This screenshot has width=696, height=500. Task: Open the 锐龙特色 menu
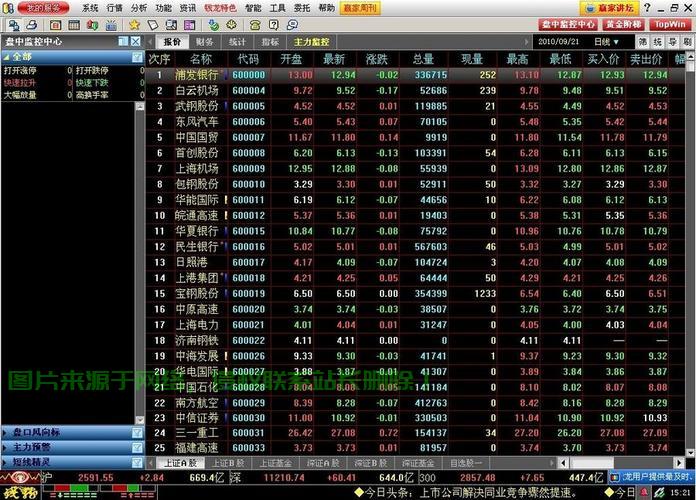click(220, 8)
